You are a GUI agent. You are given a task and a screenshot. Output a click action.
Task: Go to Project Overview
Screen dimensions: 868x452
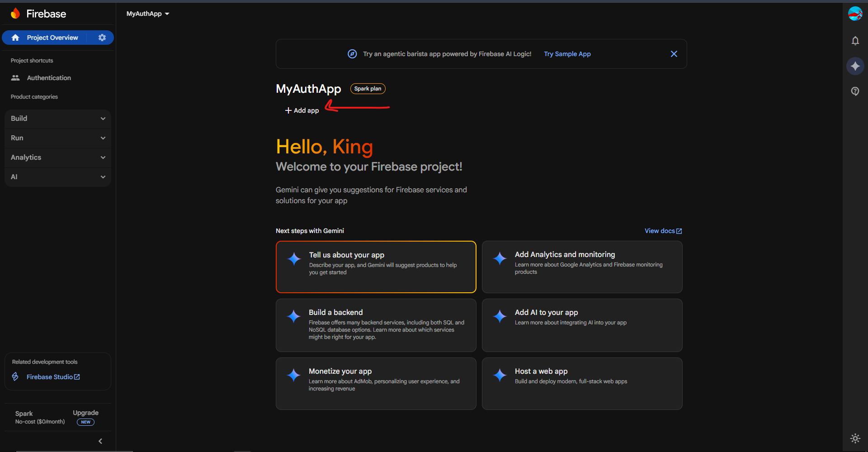pyautogui.click(x=52, y=38)
